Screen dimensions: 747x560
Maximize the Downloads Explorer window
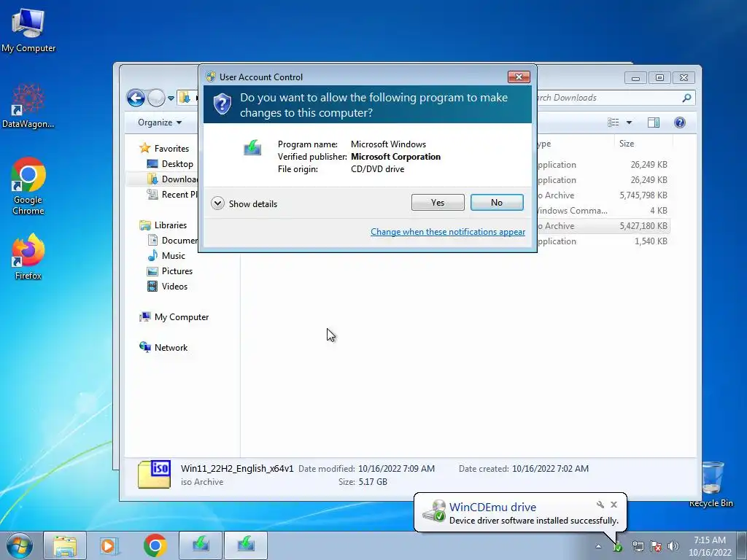tap(659, 77)
